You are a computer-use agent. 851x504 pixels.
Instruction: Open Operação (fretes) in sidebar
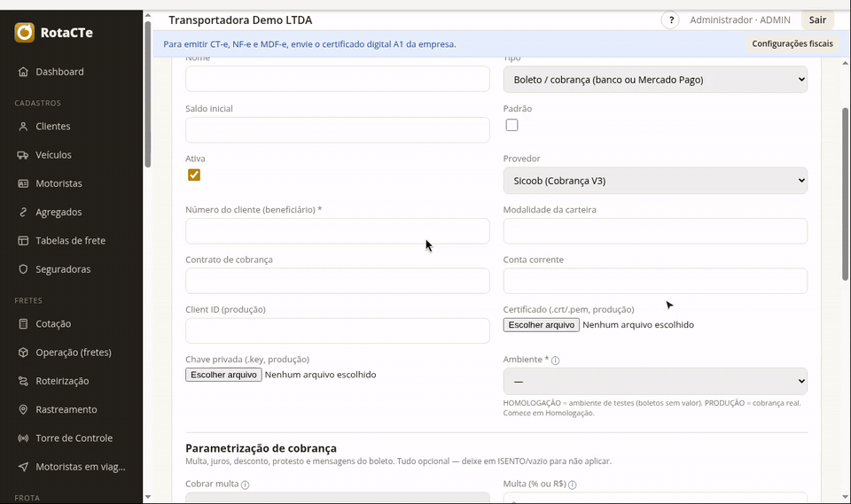coord(72,353)
